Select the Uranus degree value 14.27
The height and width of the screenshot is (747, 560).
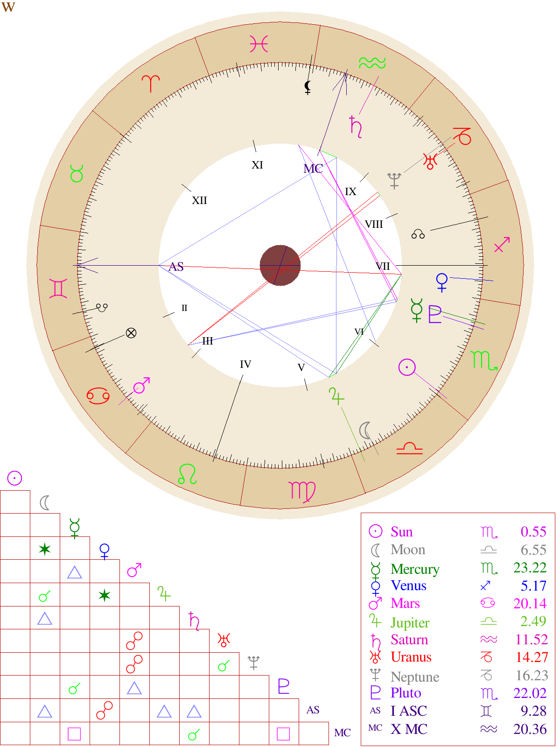531,657
